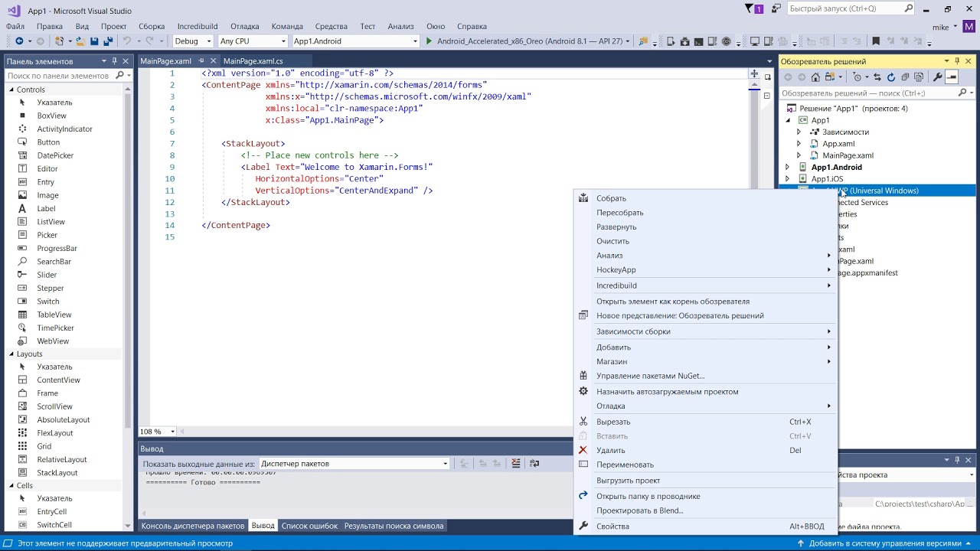
Task: Toggle word wrap in Output panel
Action: point(534,463)
